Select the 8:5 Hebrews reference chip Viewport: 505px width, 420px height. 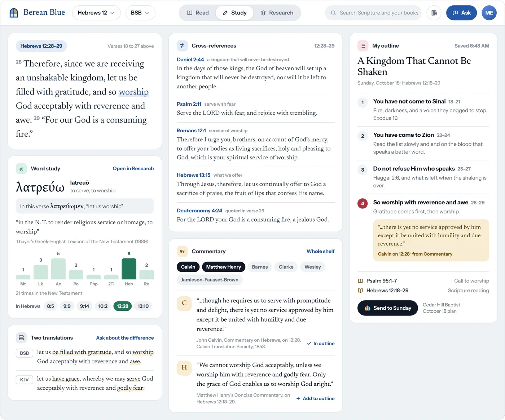50,306
